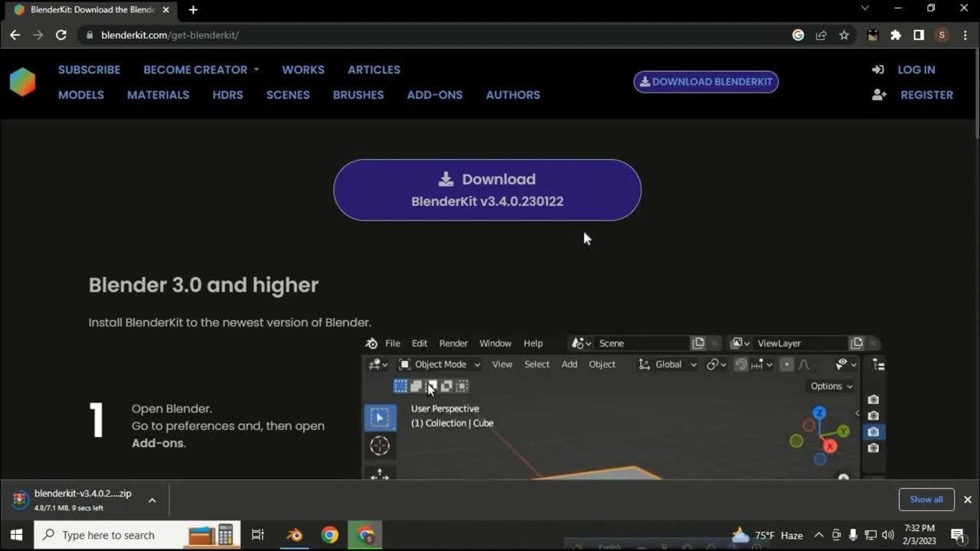This screenshot has width=980, height=551.
Task: Click the browser forward arrow
Action: (38, 35)
